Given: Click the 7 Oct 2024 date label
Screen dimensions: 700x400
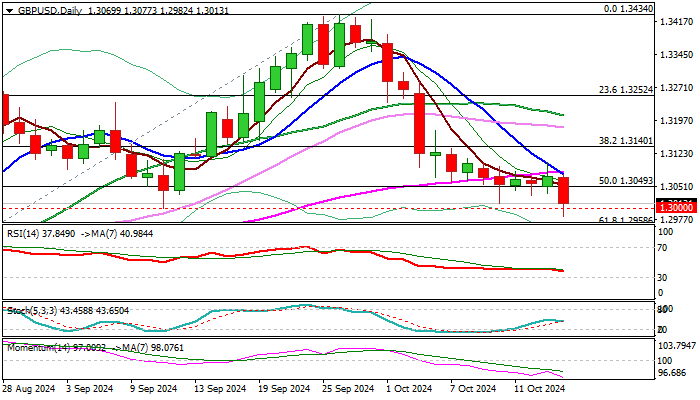Looking at the screenshot, I should 475,389.
